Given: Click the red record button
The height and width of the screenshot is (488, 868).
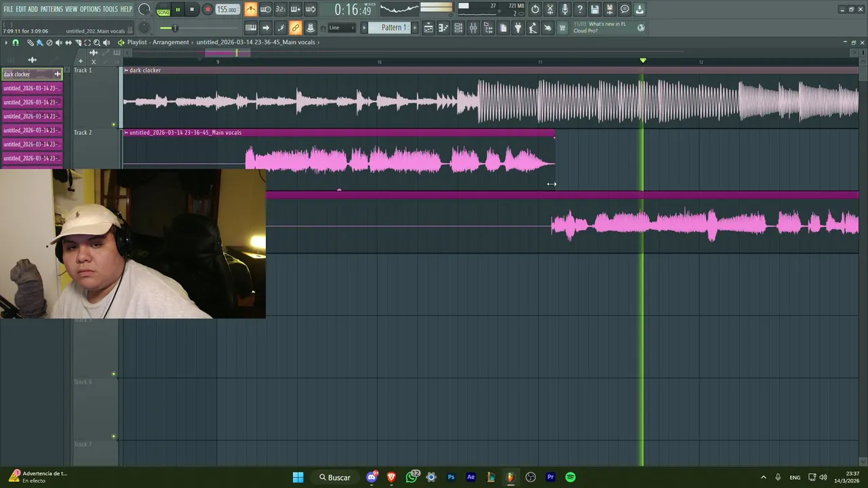Looking at the screenshot, I should [x=208, y=9].
